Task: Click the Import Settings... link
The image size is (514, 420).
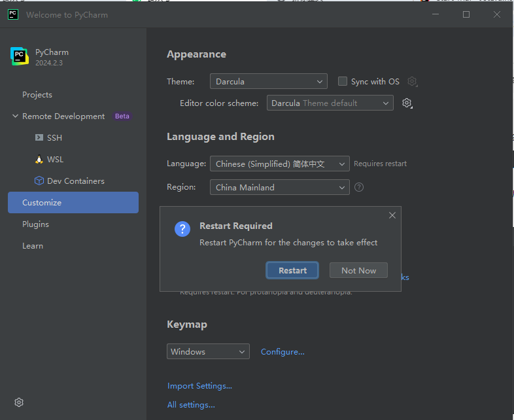Action: 199,386
